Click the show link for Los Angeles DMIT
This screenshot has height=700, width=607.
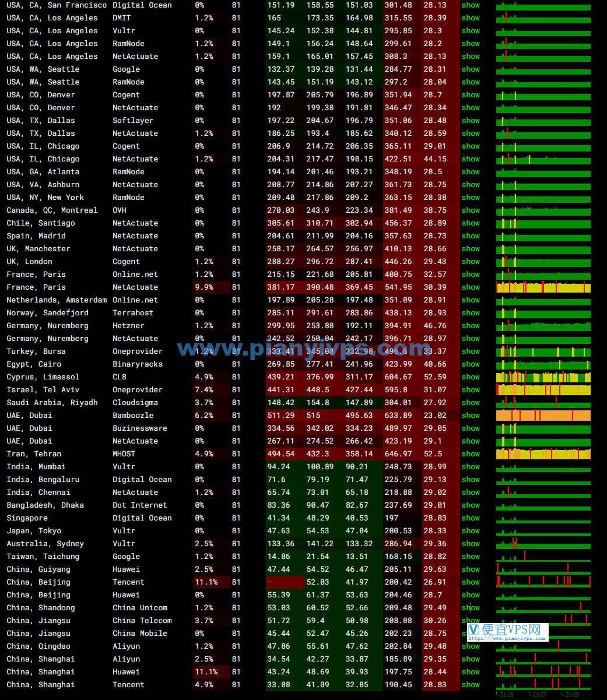point(471,18)
